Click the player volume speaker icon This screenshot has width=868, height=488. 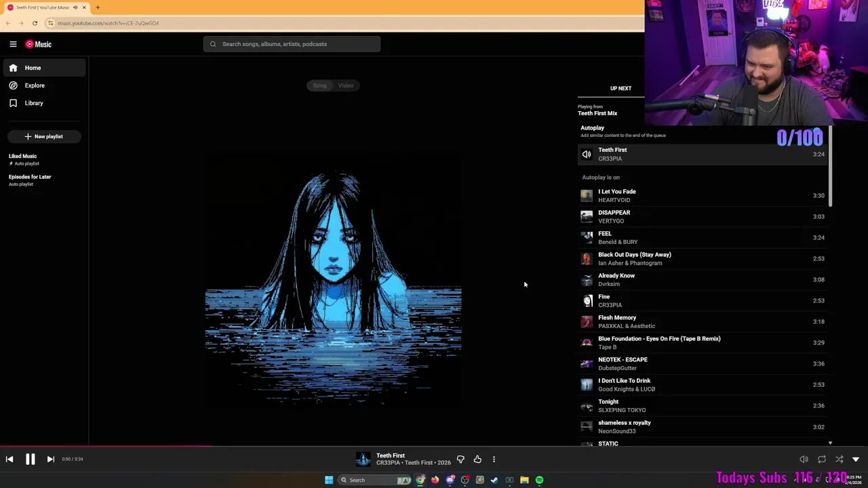click(804, 460)
